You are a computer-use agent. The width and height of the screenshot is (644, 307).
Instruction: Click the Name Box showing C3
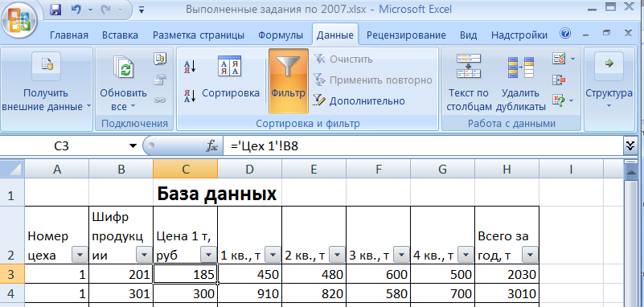click(x=62, y=145)
